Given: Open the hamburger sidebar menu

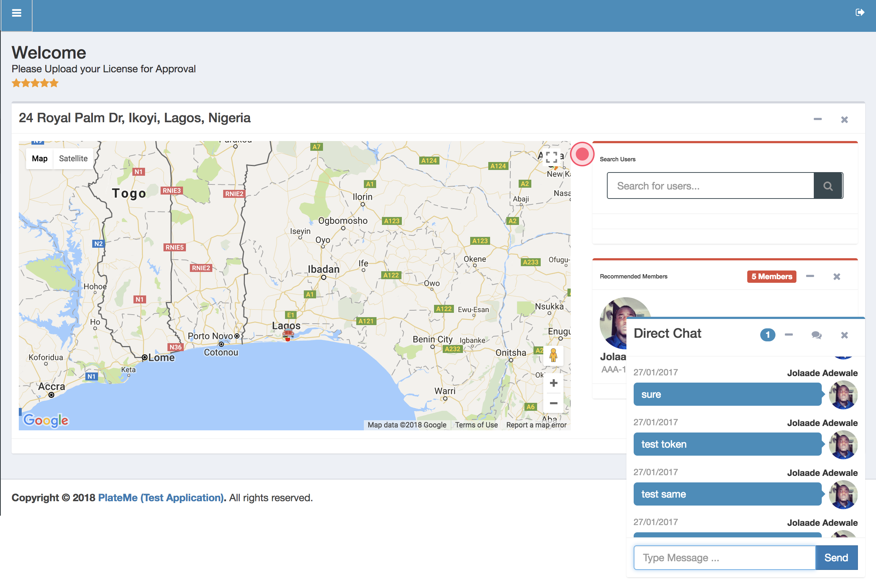Looking at the screenshot, I should click(17, 13).
